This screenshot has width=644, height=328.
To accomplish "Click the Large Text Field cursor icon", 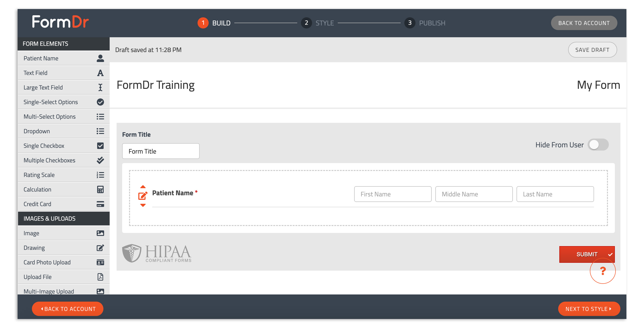I will 100,87.
